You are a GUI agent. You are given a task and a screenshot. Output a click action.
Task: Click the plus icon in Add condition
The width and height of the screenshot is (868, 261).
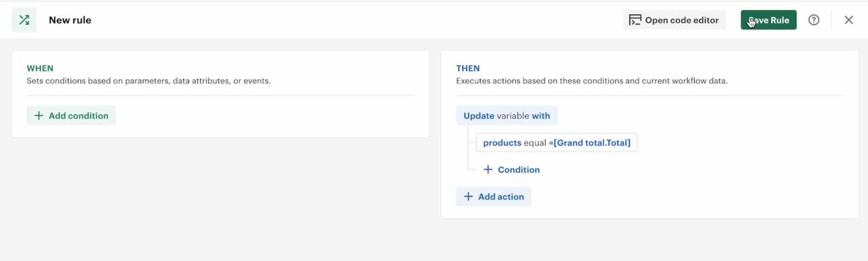[39, 115]
